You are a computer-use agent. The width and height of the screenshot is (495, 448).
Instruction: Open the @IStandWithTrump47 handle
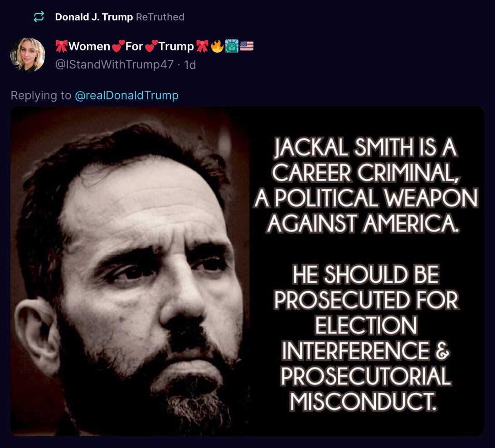point(114,64)
